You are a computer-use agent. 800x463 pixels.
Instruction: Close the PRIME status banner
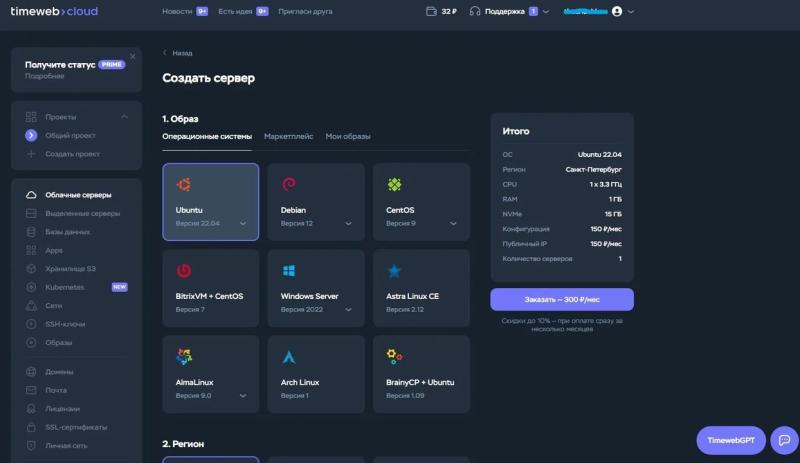[x=133, y=56]
